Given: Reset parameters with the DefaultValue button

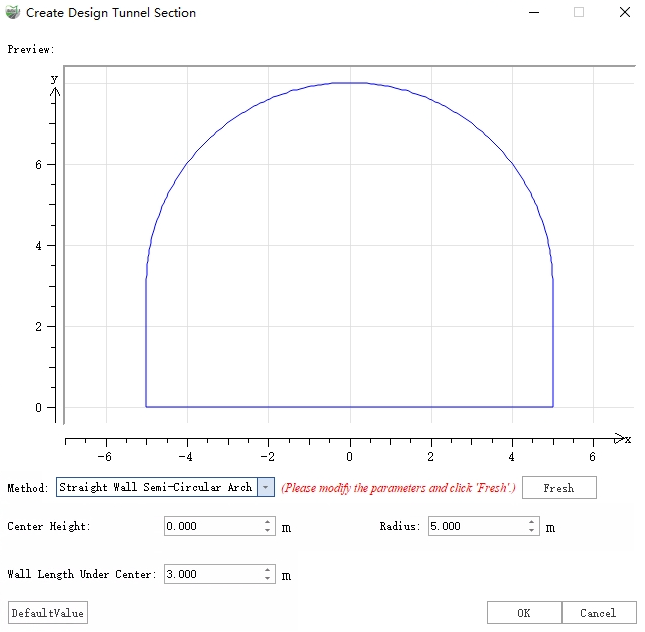Looking at the screenshot, I should pyautogui.click(x=47, y=612).
